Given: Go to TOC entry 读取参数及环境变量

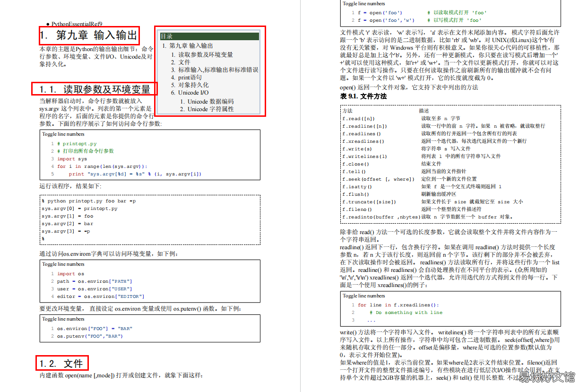Looking at the screenshot, I should point(206,55).
